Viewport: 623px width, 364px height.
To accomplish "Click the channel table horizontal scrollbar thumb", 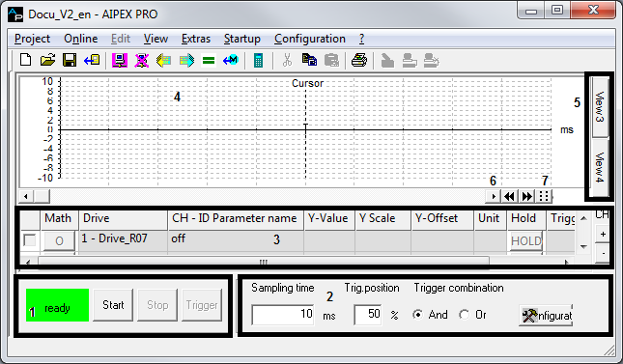I will [x=264, y=262].
